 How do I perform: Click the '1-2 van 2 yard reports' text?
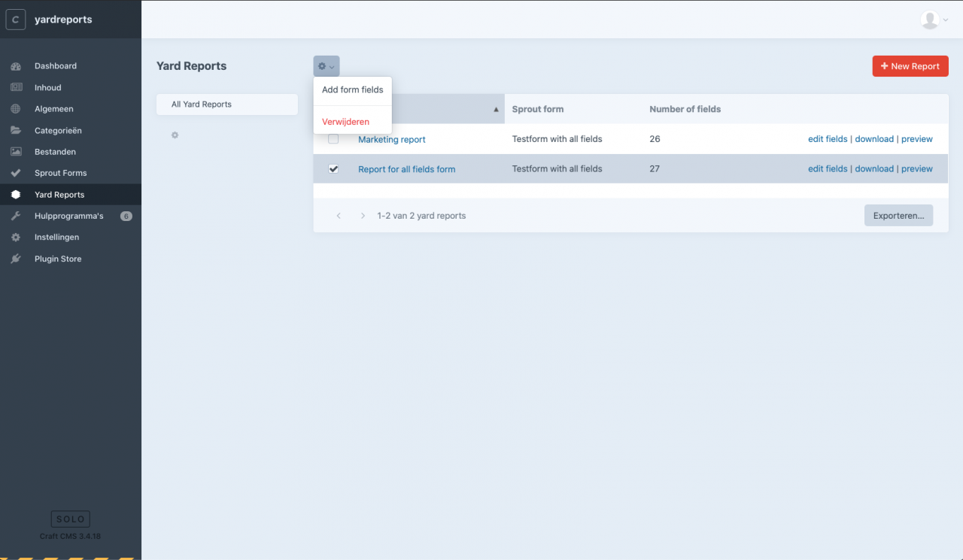pos(421,216)
